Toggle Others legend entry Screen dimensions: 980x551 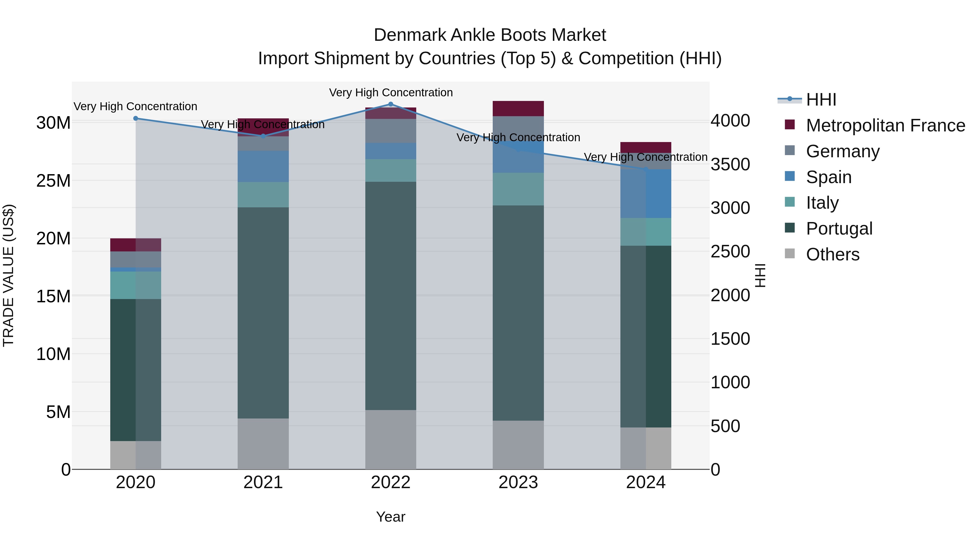pos(822,254)
